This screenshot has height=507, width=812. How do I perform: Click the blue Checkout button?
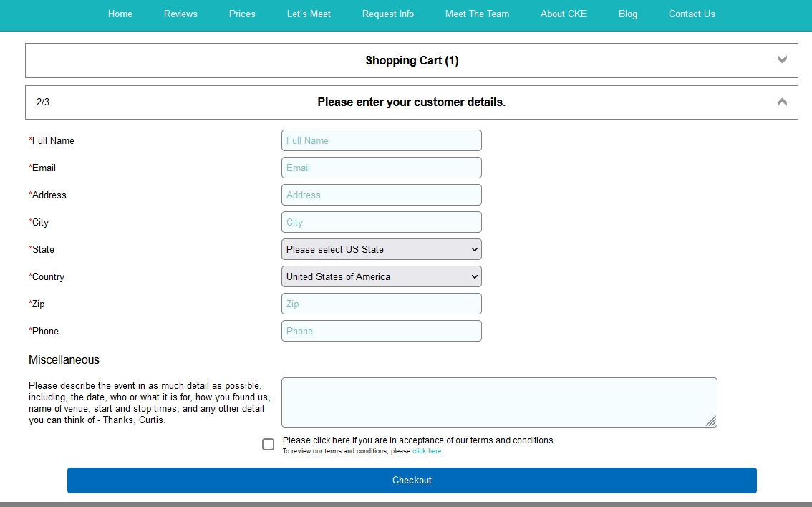point(412,481)
